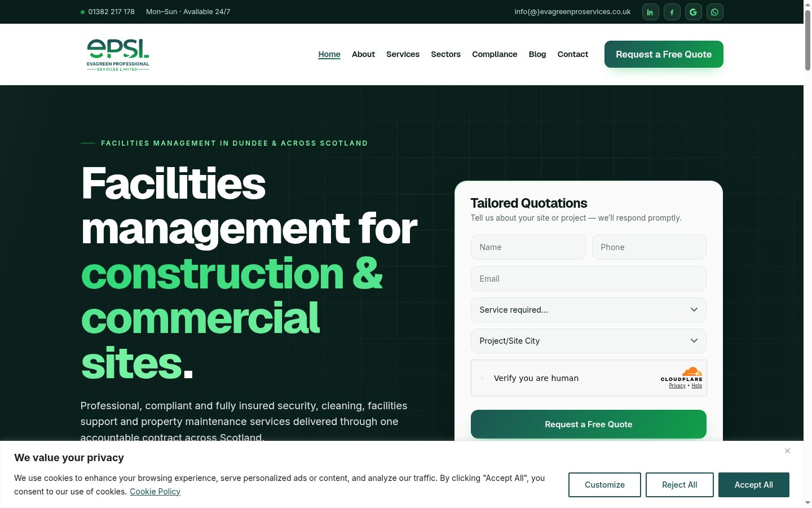This screenshot has height=508, width=812.
Task: Open the Services menu item
Action: [x=403, y=54]
